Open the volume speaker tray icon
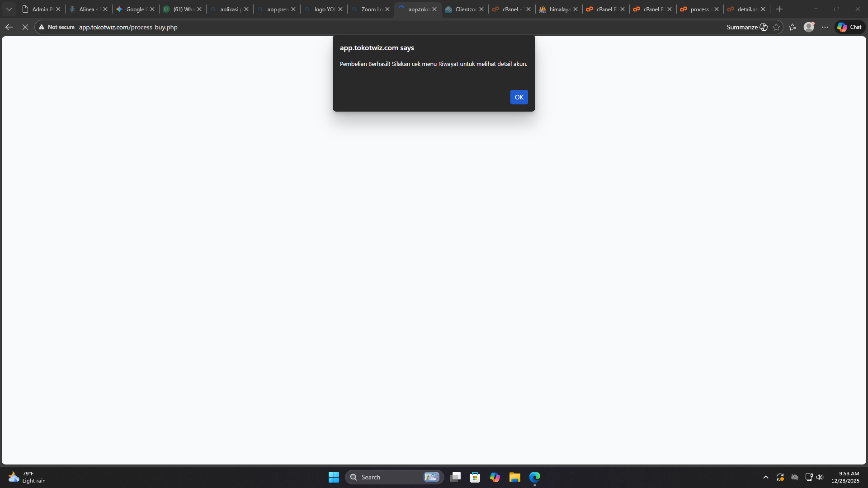The width and height of the screenshot is (868, 488). 820,477
